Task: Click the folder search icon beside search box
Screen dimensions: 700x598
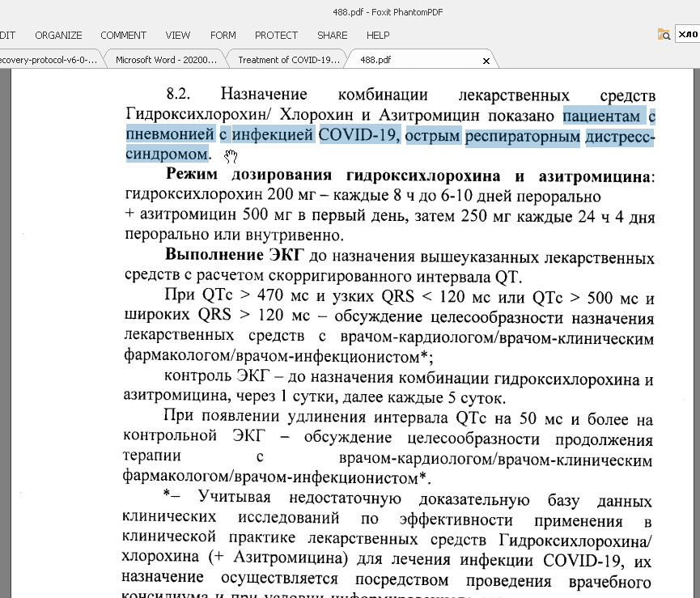Action: tap(664, 34)
